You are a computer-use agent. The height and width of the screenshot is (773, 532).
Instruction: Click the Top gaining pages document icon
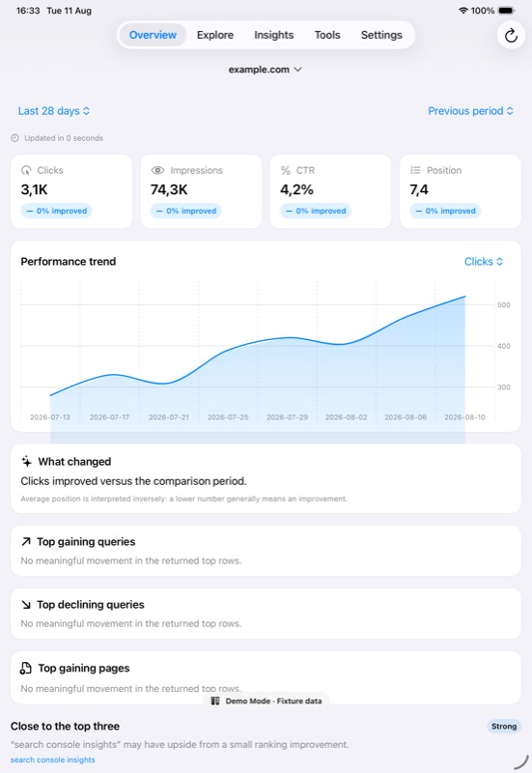click(26, 668)
